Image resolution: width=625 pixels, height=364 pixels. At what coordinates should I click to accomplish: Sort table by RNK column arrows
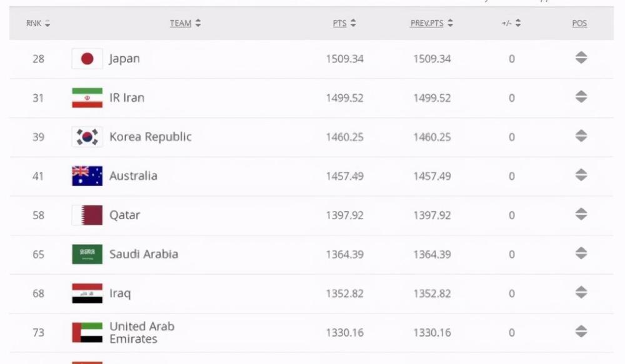[x=47, y=23]
